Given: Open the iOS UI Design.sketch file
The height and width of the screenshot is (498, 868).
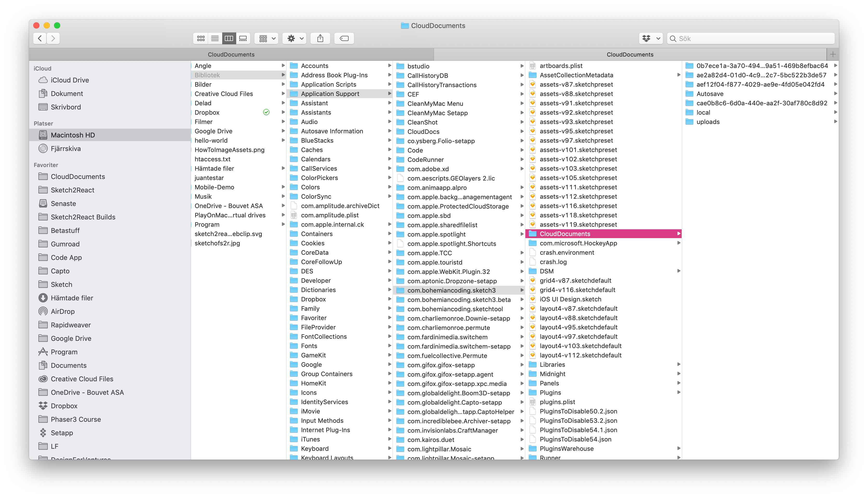Looking at the screenshot, I should pyautogui.click(x=570, y=299).
